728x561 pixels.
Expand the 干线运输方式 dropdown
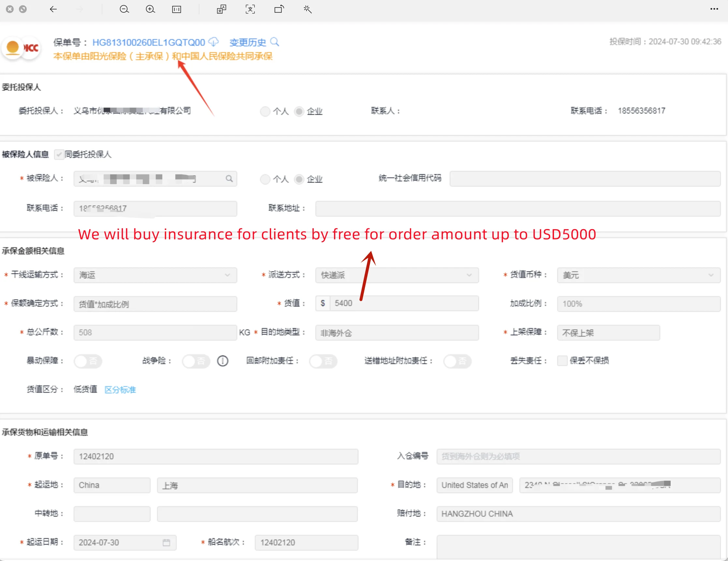tap(155, 275)
